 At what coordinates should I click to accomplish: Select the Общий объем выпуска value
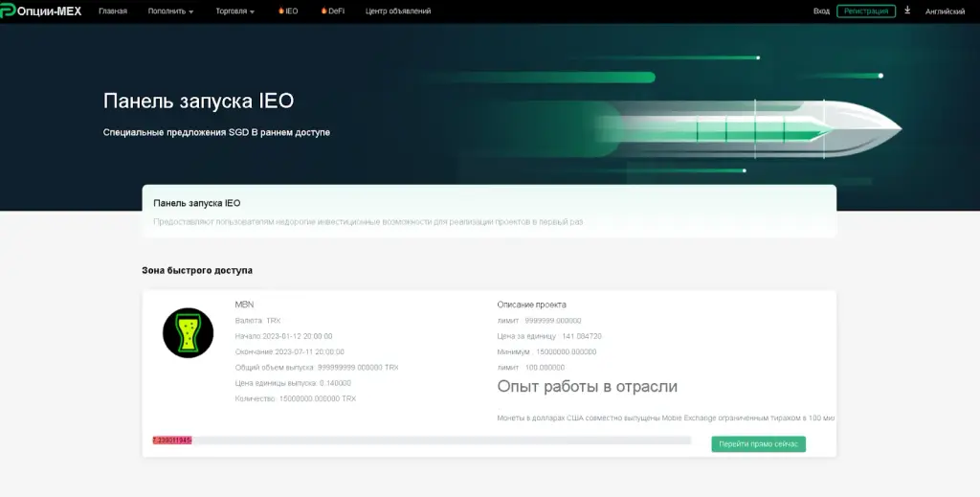317,368
